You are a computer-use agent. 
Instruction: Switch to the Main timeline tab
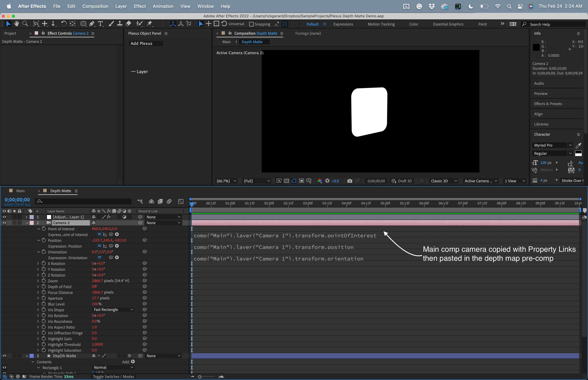tap(20, 191)
